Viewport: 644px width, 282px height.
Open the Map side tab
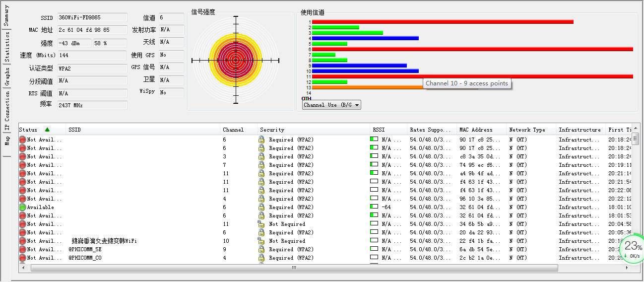pos(6,141)
